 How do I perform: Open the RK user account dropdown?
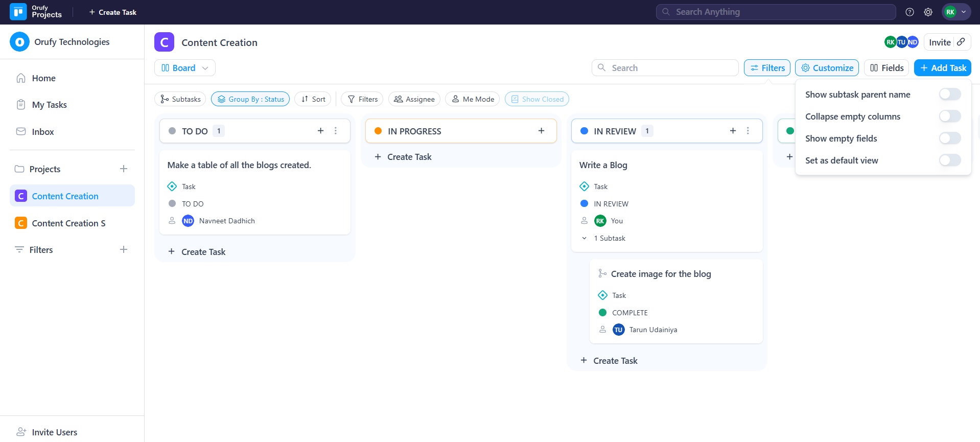[x=955, y=12]
